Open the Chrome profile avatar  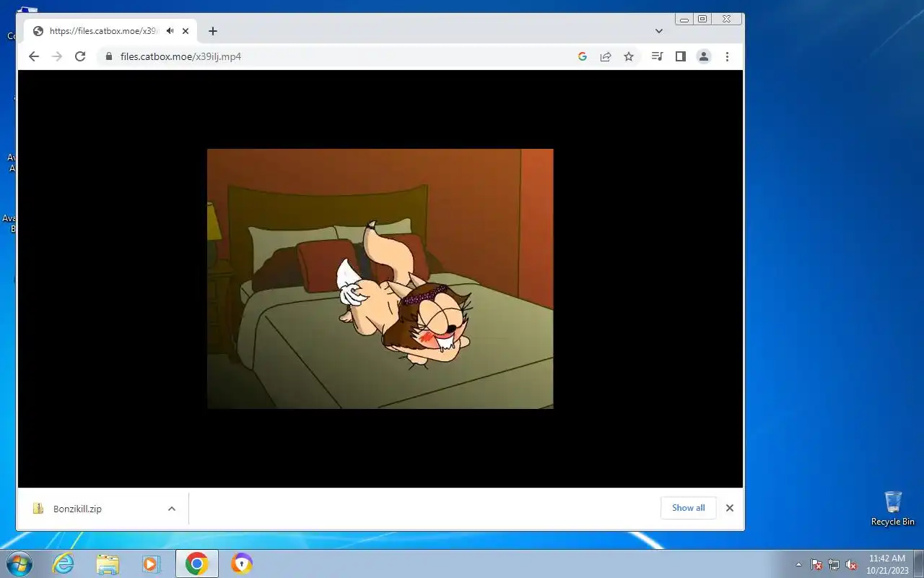(x=704, y=56)
